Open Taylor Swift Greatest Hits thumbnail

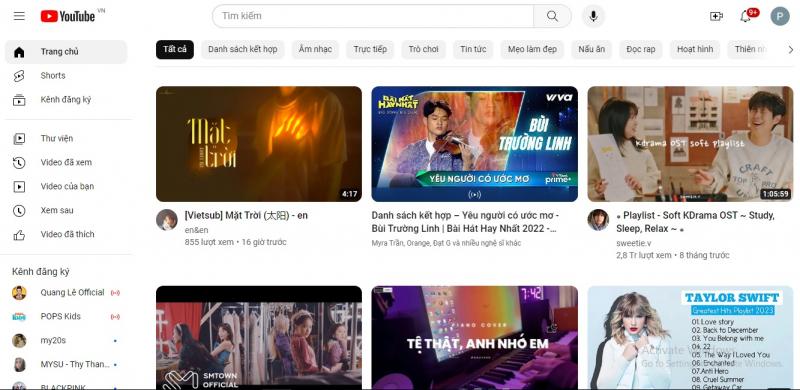click(x=690, y=337)
